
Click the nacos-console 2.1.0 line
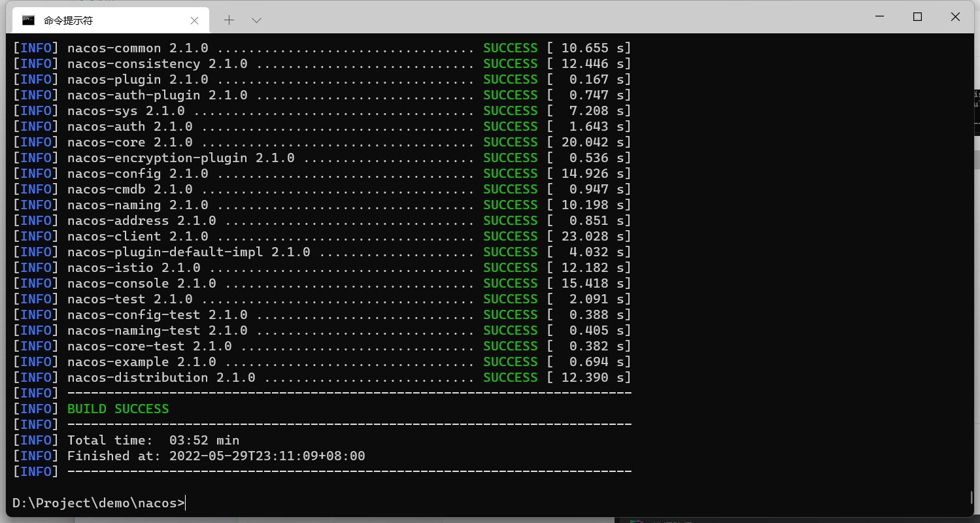tap(322, 283)
